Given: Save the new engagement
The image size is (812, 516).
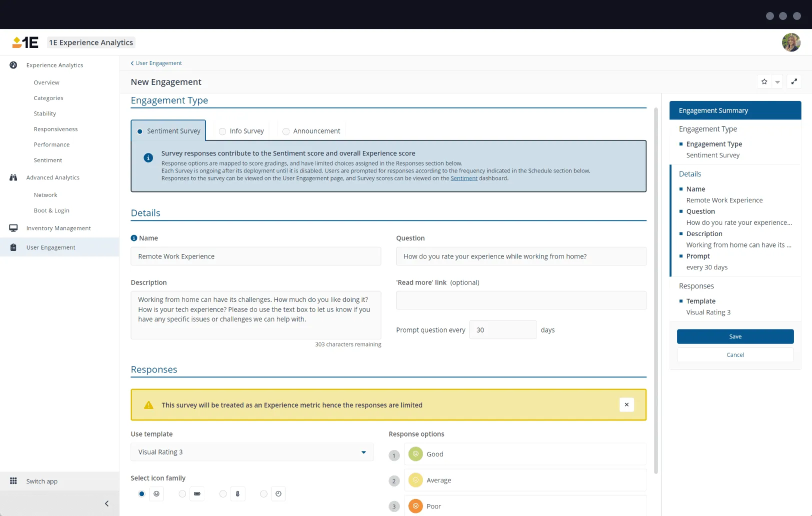Looking at the screenshot, I should click(735, 336).
